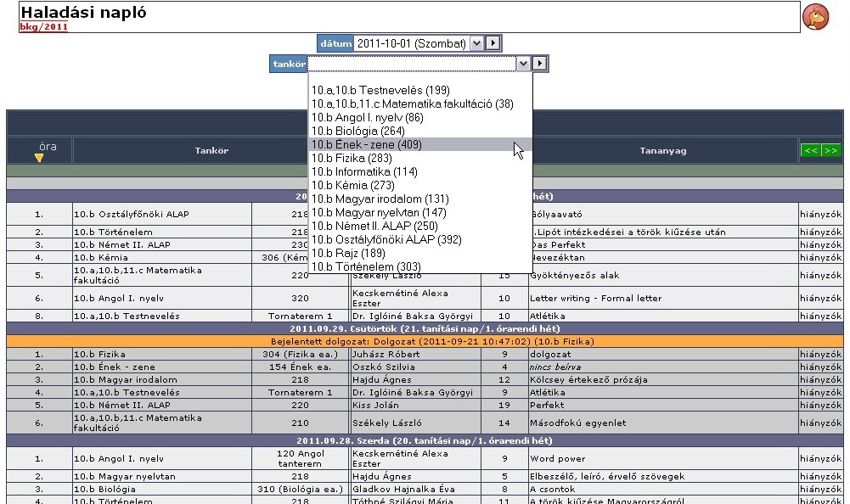Click hiányzók in the dolgozat row
Screen dimensions: 850x504
click(821, 354)
